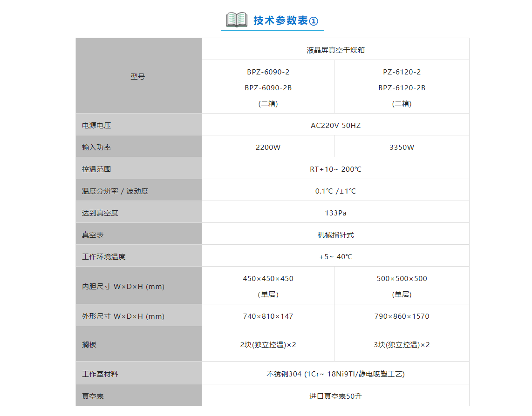Screen dimensions: 532x416
Task: Select the 机械指针式 vacuum gauge value
Action: [x=335, y=235]
